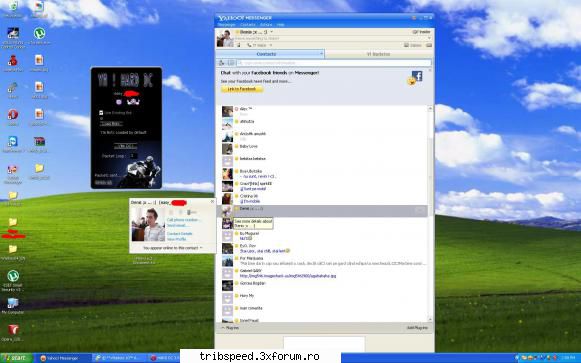Image resolution: width=581 pixels, height=363 pixels.
Task: Click your own profile picture in Messenger
Action: coord(225,39)
